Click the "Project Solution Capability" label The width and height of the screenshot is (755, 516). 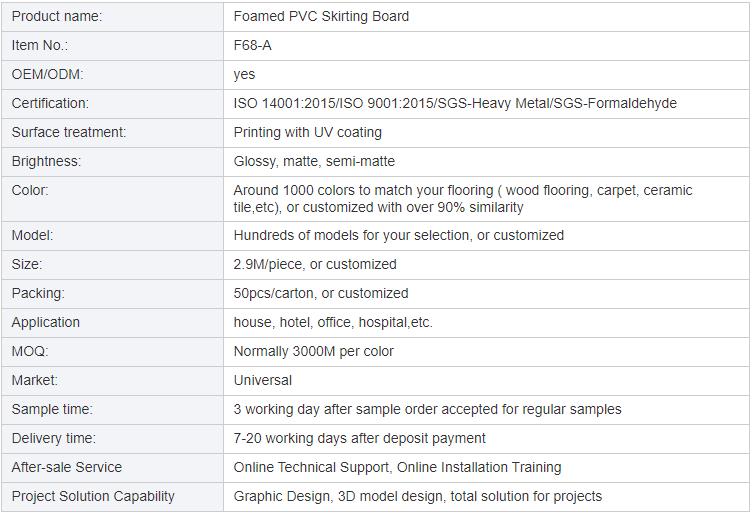coord(93,496)
